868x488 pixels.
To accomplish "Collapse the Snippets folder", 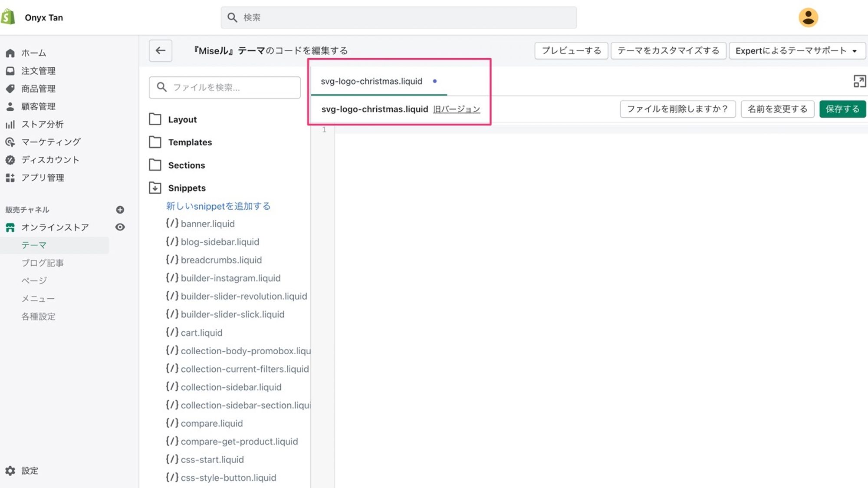I will point(178,188).
